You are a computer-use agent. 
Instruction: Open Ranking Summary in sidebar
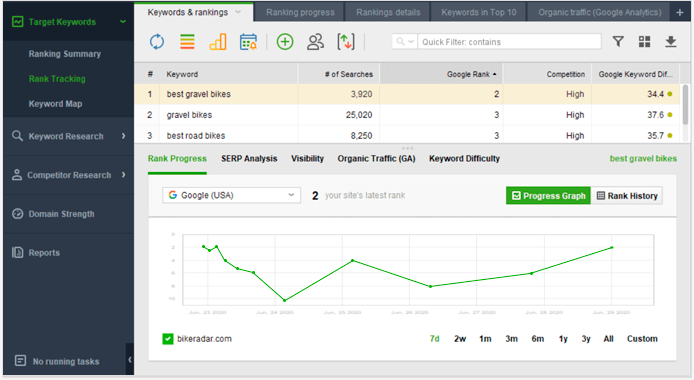65,54
